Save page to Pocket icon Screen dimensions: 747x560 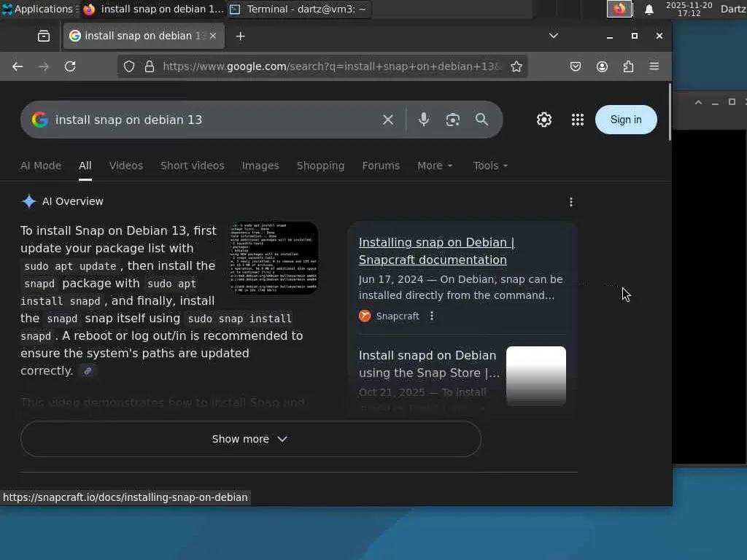[576, 66]
